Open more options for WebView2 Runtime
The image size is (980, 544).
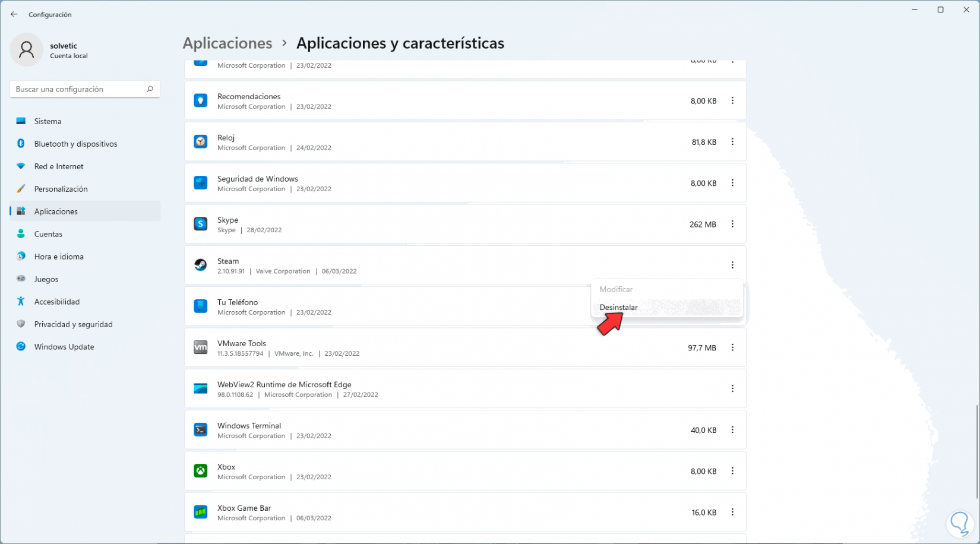(732, 389)
